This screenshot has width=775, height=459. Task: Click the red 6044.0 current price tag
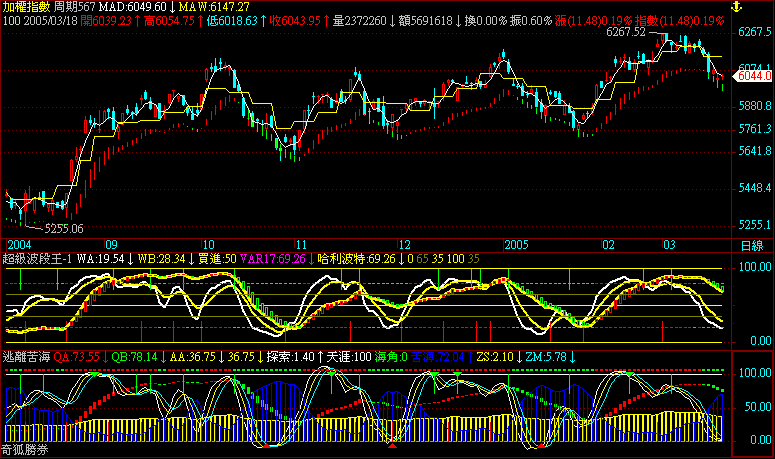753,76
